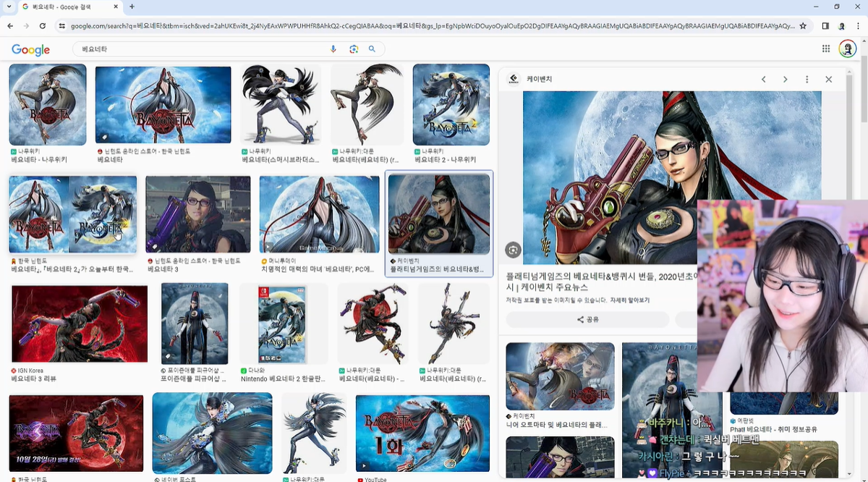The height and width of the screenshot is (482, 868).
Task: Close the image preview panel
Action: coord(829,80)
